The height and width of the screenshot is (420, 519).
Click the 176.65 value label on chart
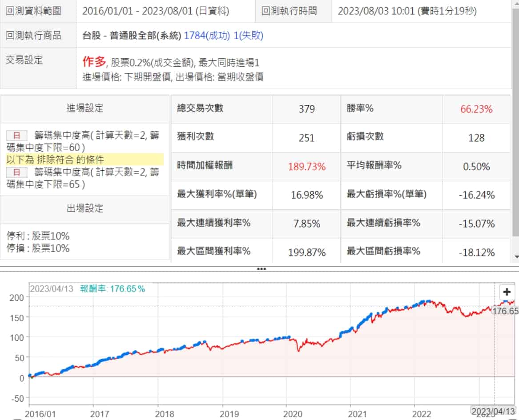505,311
